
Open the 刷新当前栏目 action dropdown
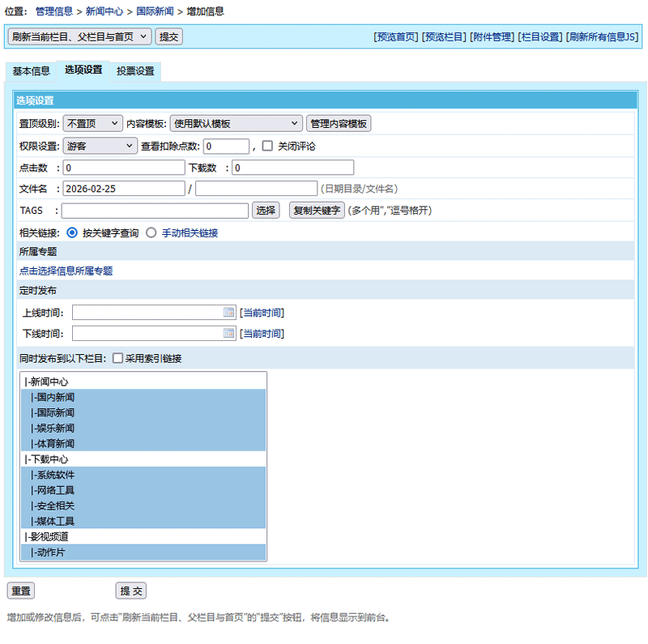[x=79, y=36]
